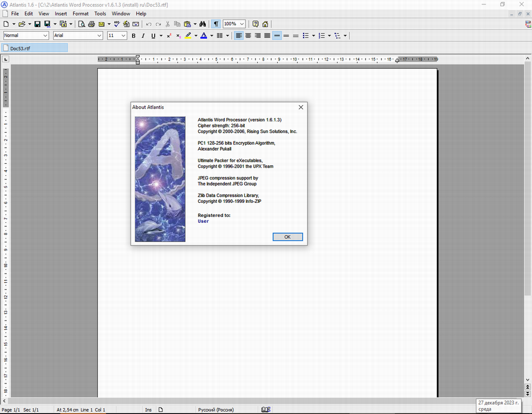This screenshot has width=532, height=414.
Task: Open the File menu
Action: coord(15,14)
